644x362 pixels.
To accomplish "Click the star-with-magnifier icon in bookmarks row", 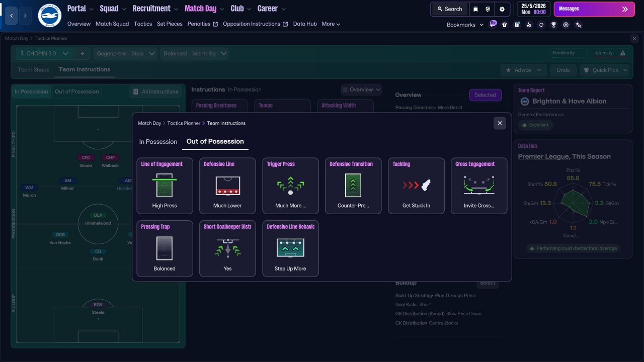I will [x=578, y=25].
